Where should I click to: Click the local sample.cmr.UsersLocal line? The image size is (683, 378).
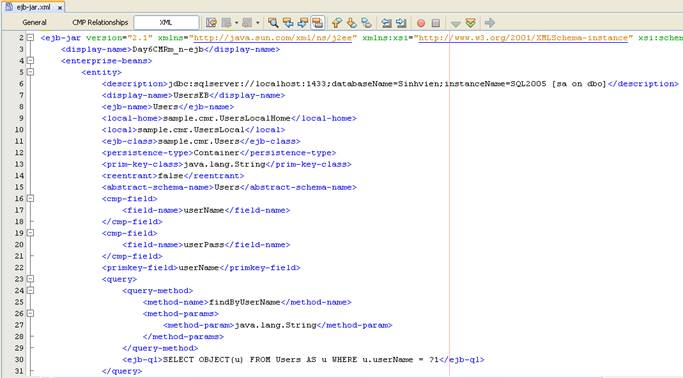[193, 129]
